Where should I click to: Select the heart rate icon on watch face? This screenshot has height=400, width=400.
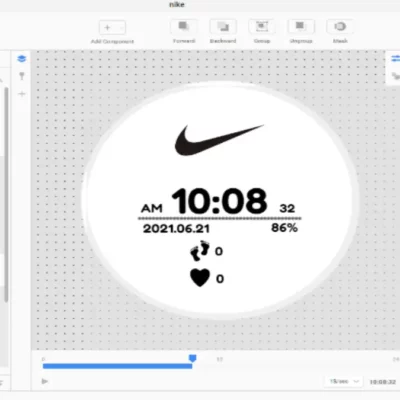(x=200, y=278)
